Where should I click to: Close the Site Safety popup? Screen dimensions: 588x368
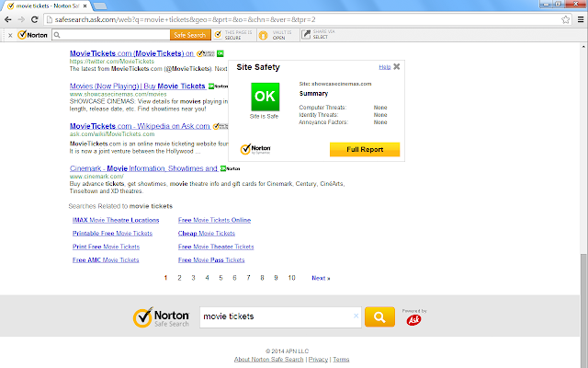(x=396, y=66)
